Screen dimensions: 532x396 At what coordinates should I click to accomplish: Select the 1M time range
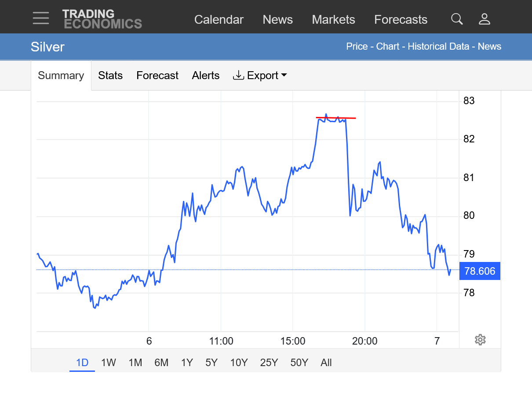(135, 363)
